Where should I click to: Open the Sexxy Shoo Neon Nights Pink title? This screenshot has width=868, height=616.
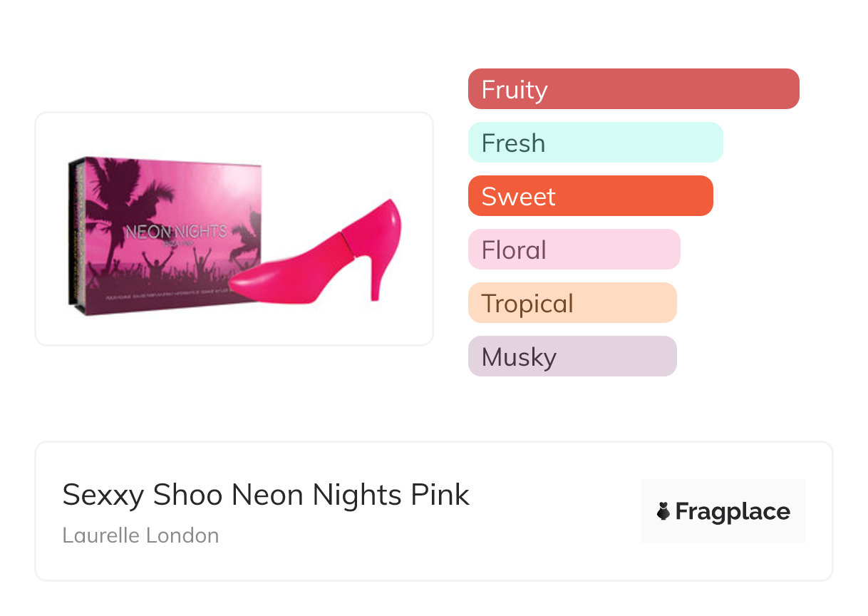[266, 495]
